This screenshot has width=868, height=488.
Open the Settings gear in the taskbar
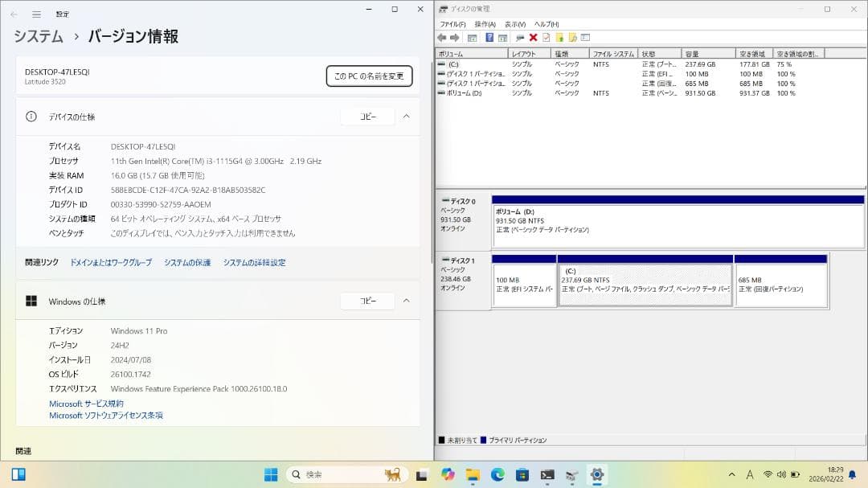(x=596, y=474)
